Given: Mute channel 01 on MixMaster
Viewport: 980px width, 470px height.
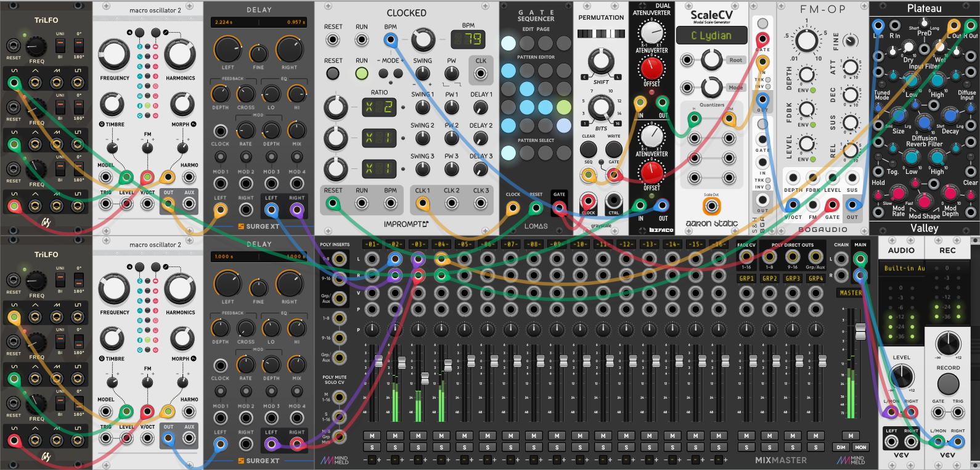Looking at the screenshot, I should tap(372, 435).
